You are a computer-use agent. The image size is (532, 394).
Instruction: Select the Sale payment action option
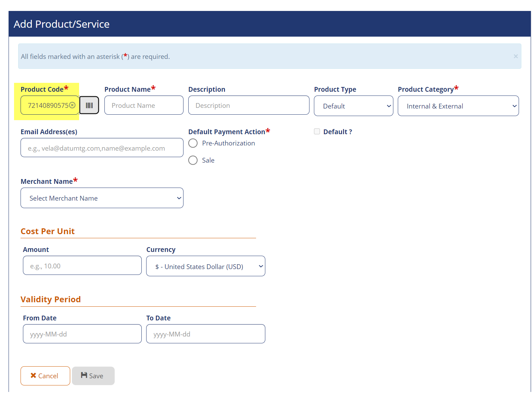[x=193, y=160]
